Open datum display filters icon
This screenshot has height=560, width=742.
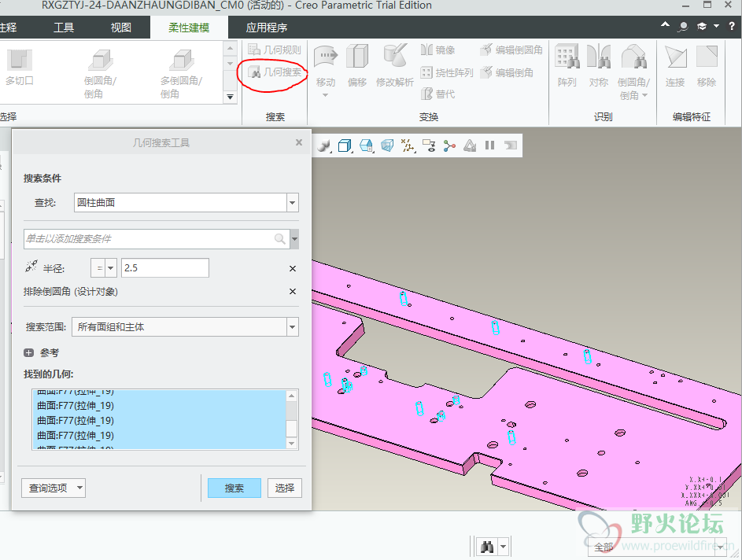tap(408, 146)
